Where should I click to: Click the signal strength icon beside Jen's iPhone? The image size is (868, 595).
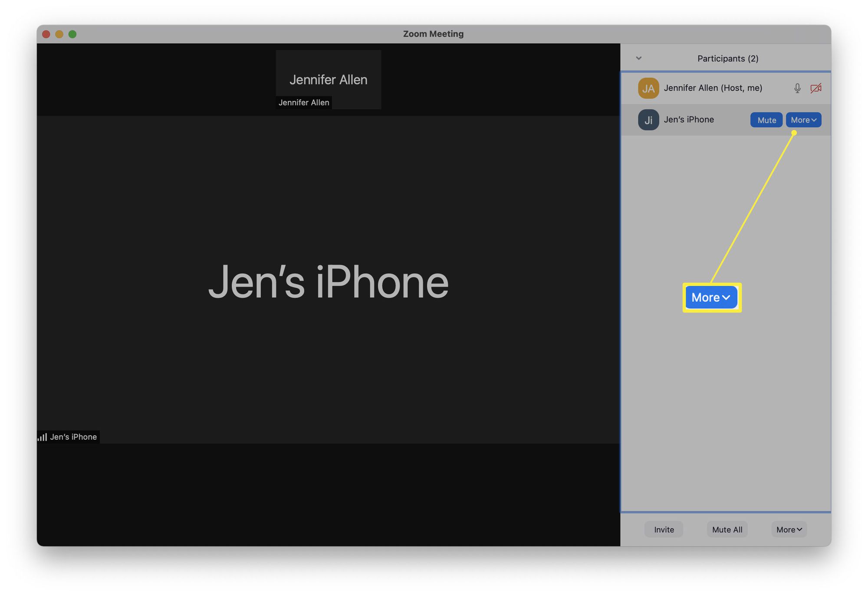(x=42, y=437)
